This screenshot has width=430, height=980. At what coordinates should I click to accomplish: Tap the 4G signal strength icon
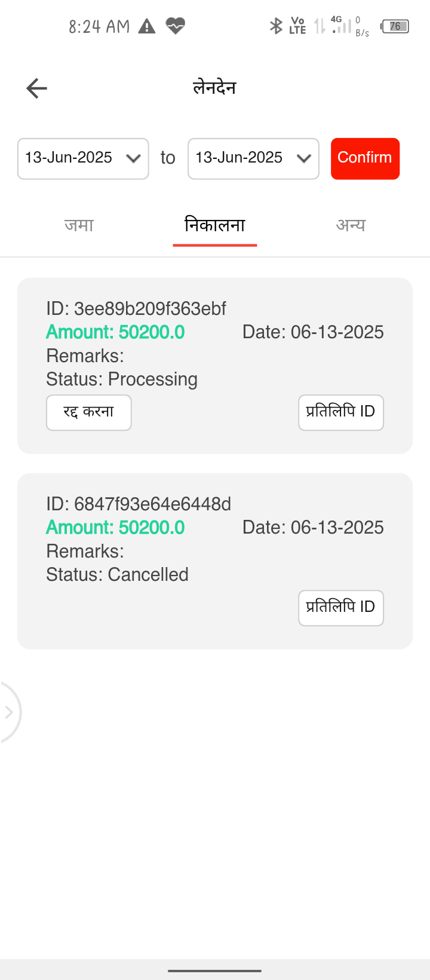(x=340, y=25)
